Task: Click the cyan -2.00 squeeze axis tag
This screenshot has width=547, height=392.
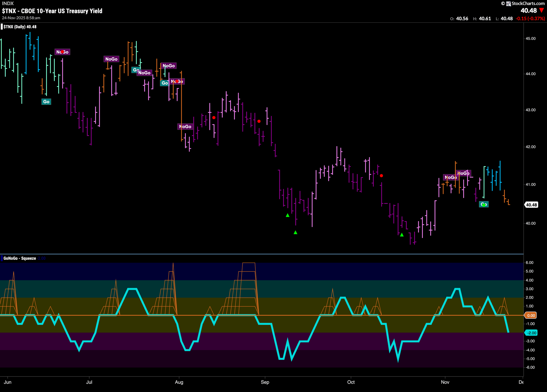Action: point(531,333)
